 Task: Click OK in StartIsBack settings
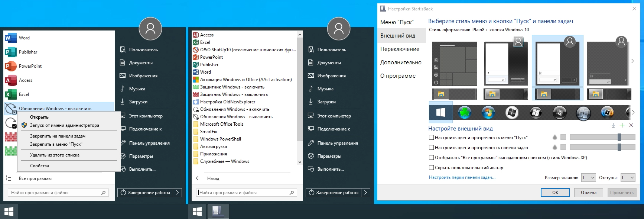coord(555,193)
